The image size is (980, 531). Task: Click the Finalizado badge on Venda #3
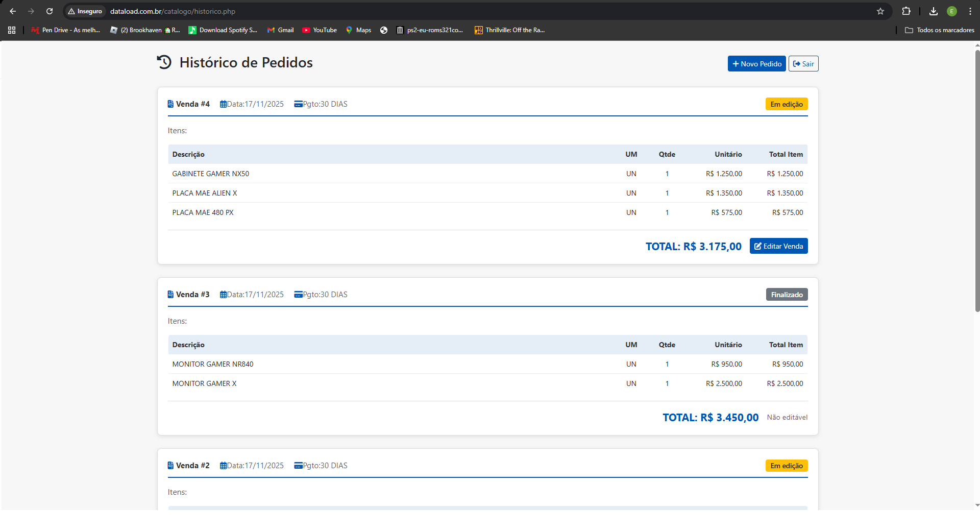pyautogui.click(x=787, y=295)
